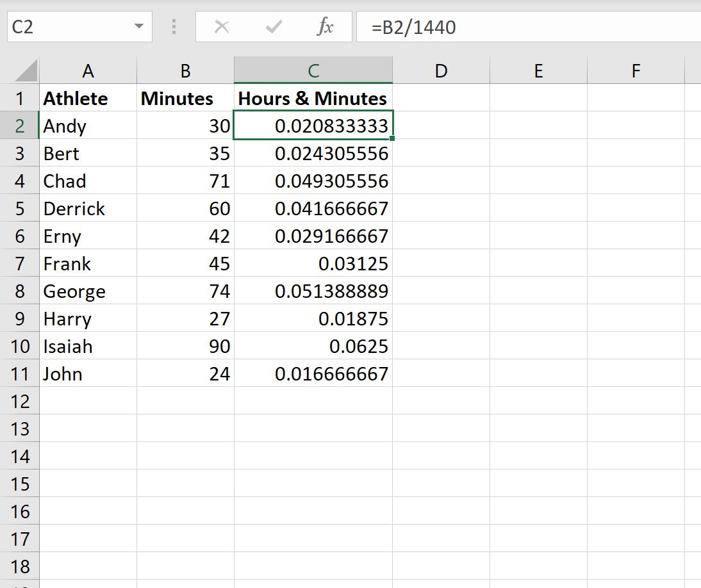701x588 pixels.
Task: Click the Hours & Minutes header cell
Action: (x=313, y=98)
